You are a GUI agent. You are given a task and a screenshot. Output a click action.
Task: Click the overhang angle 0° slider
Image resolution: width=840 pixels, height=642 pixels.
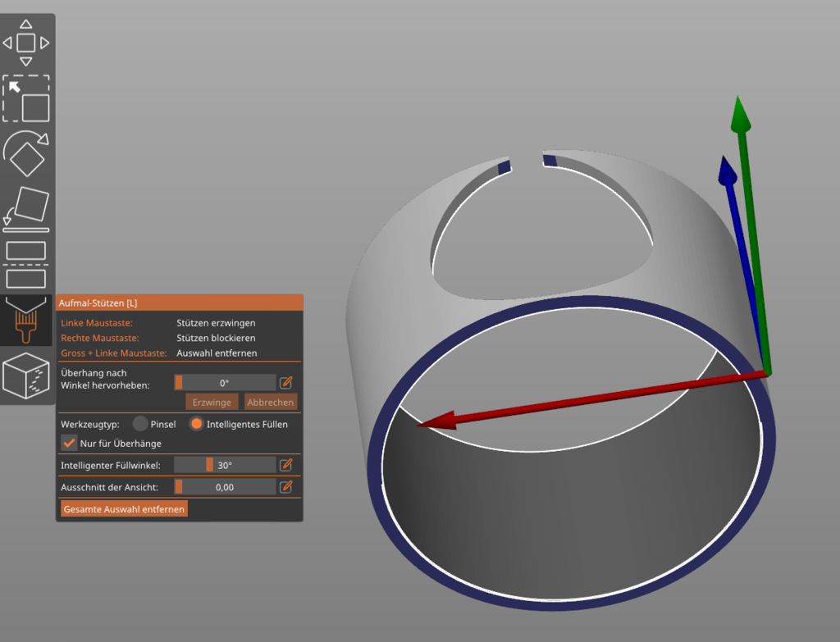[x=225, y=382]
